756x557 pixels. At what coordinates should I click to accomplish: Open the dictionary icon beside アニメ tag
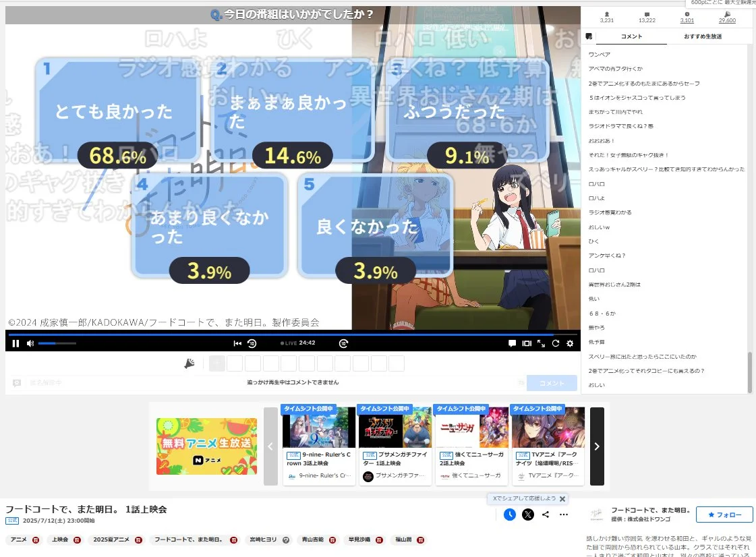pyautogui.click(x=36, y=540)
